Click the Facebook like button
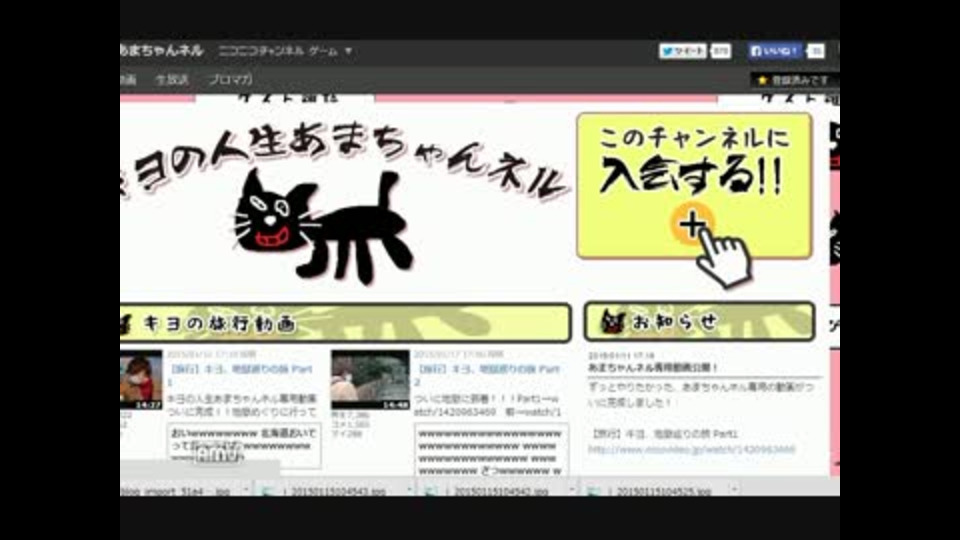Viewport: 960px width, 540px height. pyautogui.click(x=775, y=51)
